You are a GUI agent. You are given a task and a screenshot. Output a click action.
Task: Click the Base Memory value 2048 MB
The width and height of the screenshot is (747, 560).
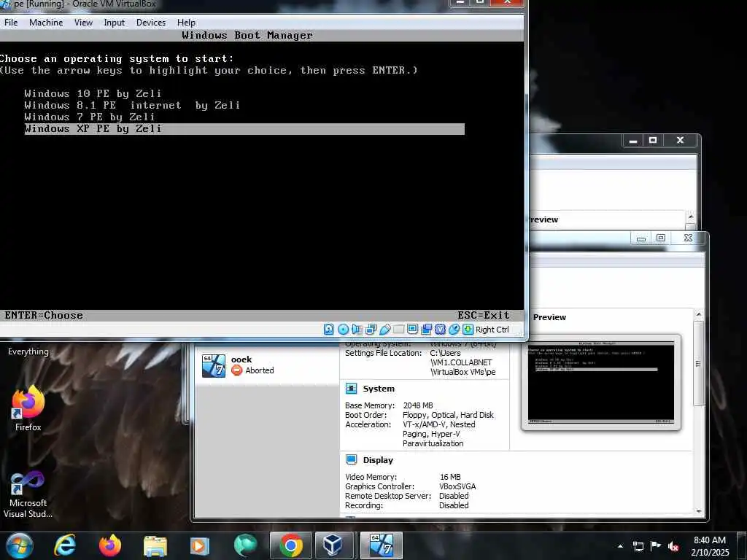[418, 405]
